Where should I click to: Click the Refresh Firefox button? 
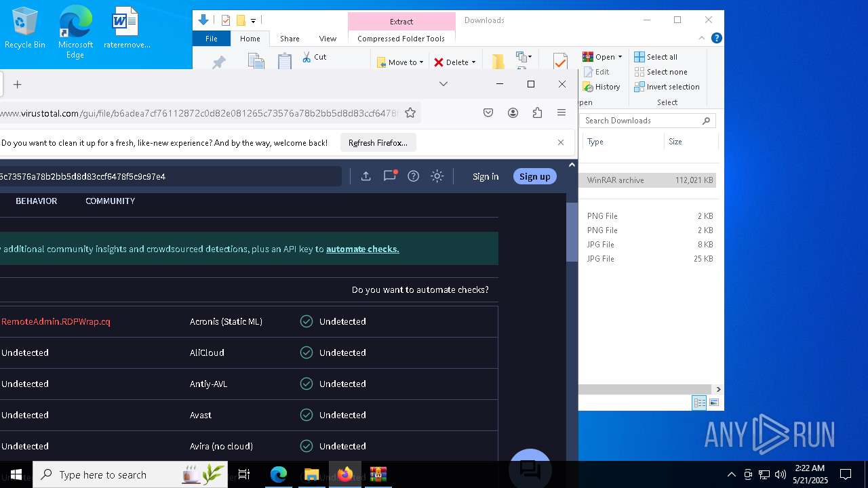click(378, 143)
